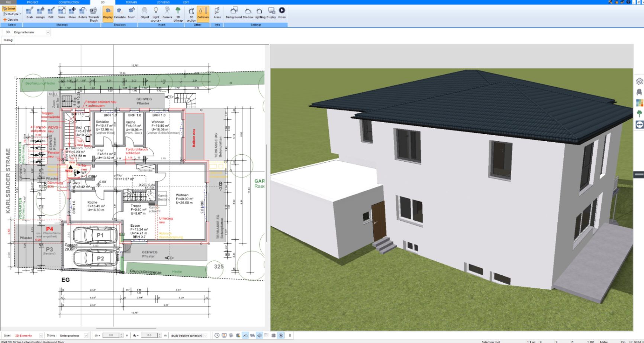The width and height of the screenshot is (644, 343).
Task: Create a 3D section
Action: (191, 14)
